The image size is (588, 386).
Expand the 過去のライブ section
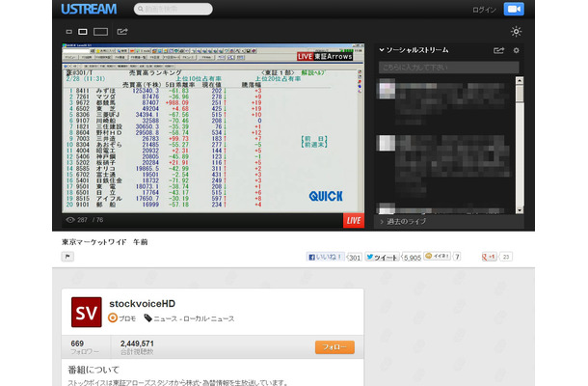coord(449,222)
